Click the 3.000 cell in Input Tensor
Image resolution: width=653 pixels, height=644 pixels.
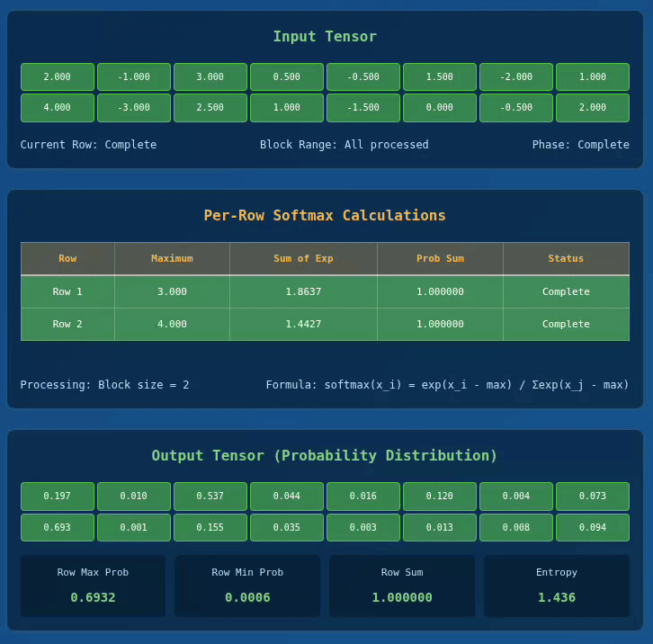[210, 77]
